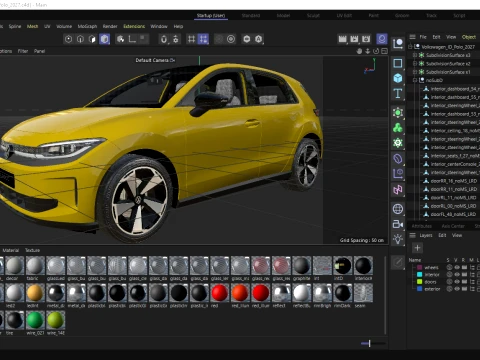
Task: Click the wheels layer purple color swatch
Action: pos(419,267)
